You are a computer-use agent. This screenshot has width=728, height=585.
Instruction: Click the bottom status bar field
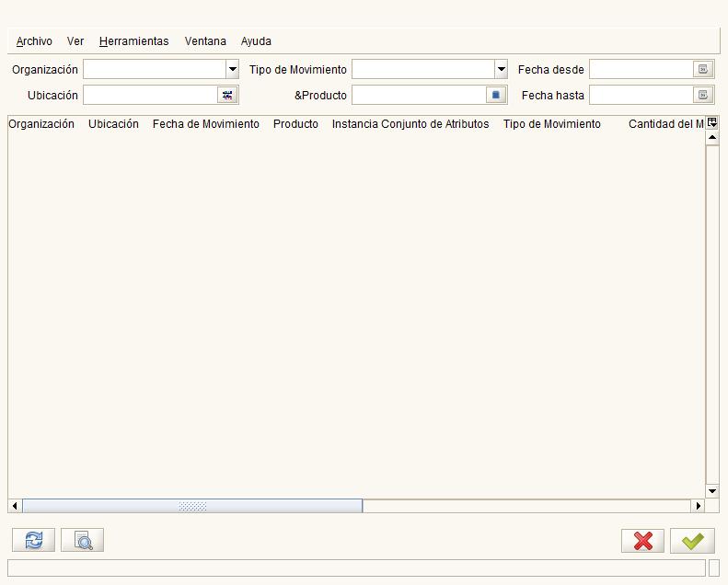pyautogui.click(x=356, y=568)
